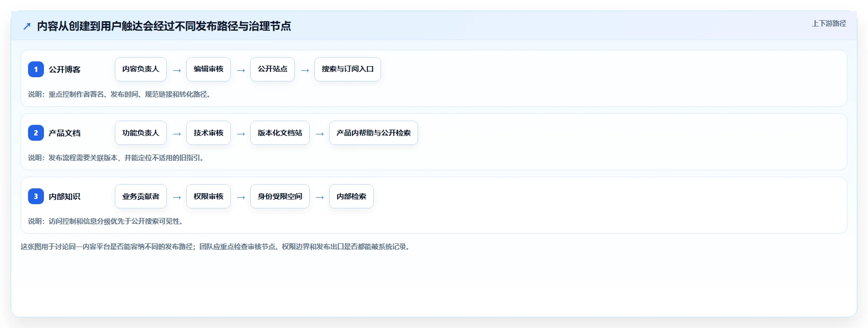
Task: Click the 身份受限空间 node
Action: click(280, 196)
